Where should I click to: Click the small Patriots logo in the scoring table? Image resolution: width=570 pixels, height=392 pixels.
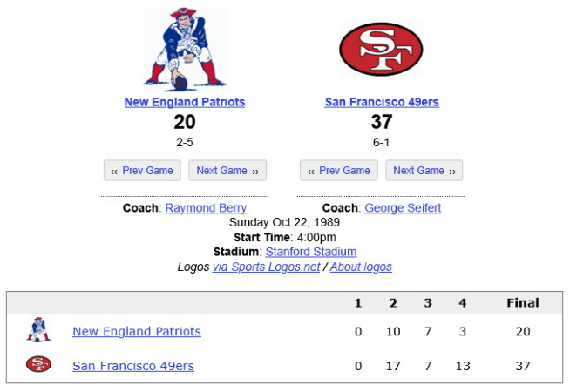pyautogui.click(x=38, y=331)
